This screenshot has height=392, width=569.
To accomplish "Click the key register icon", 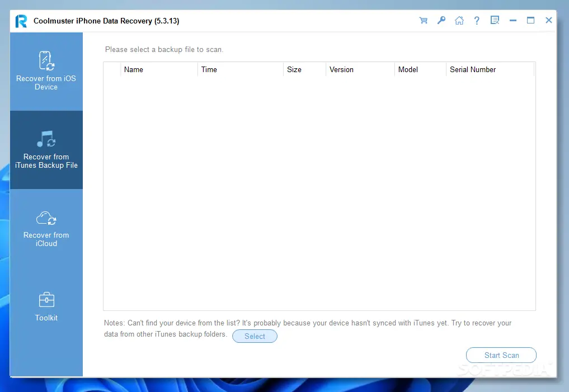I will [x=441, y=20].
